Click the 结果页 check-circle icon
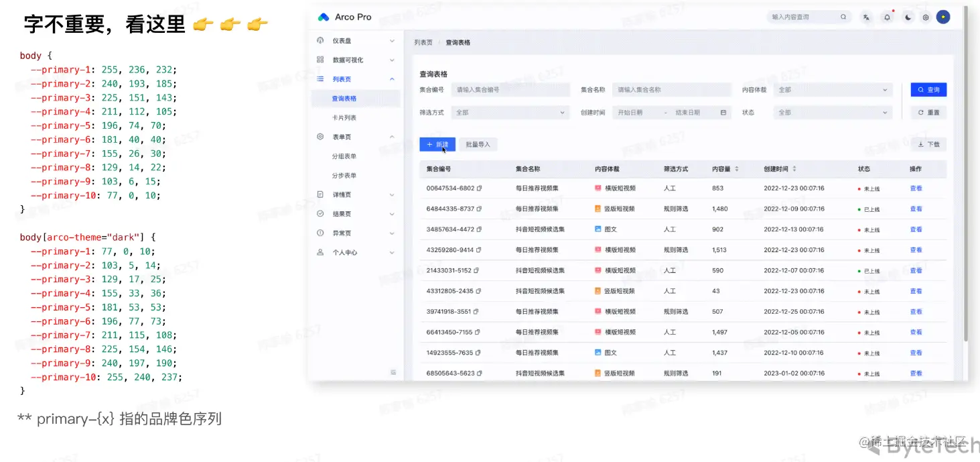Screen dimensions: 980x462 tap(320, 214)
